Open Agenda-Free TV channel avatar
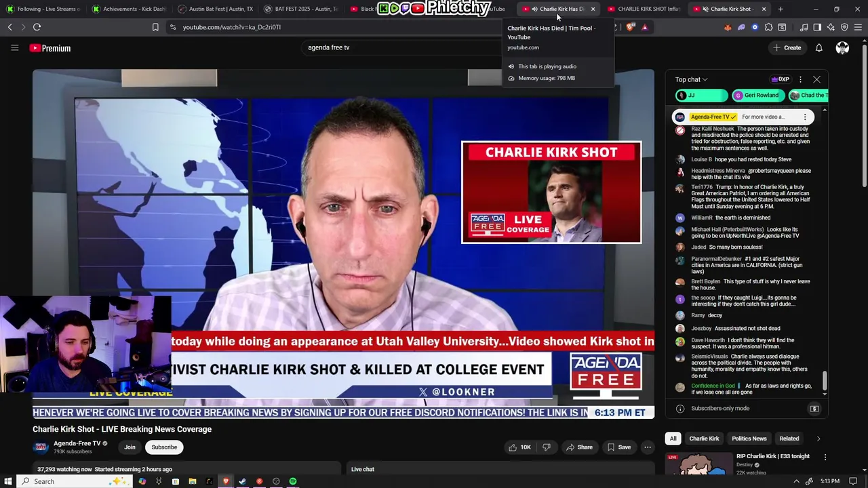Viewport: 868px width, 488px height. point(41,447)
